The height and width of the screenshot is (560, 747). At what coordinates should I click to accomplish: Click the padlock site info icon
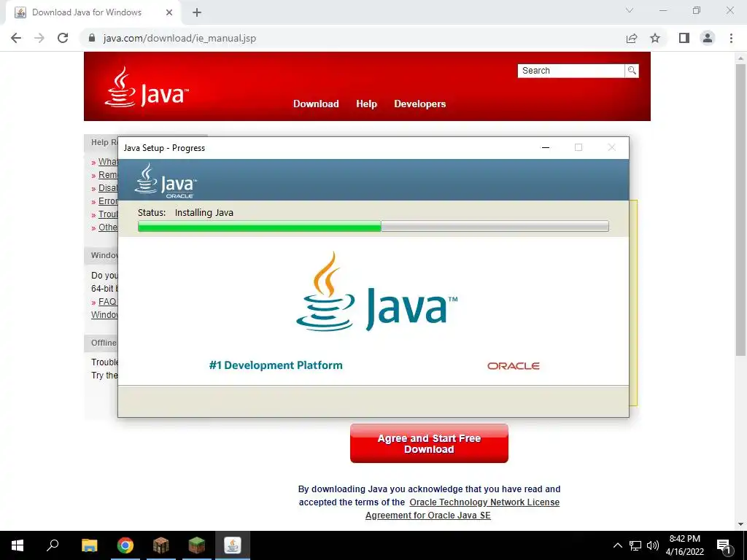(x=92, y=38)
